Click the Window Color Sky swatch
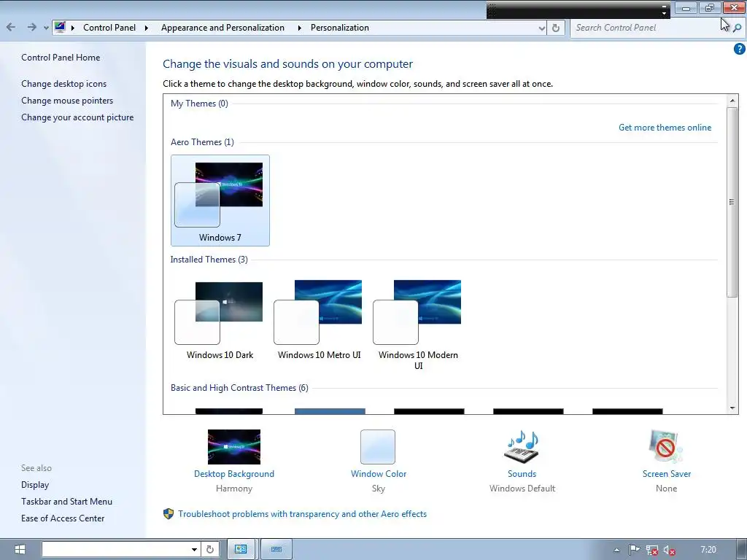Viewport: 747px width, 560px height. [378, 447]
